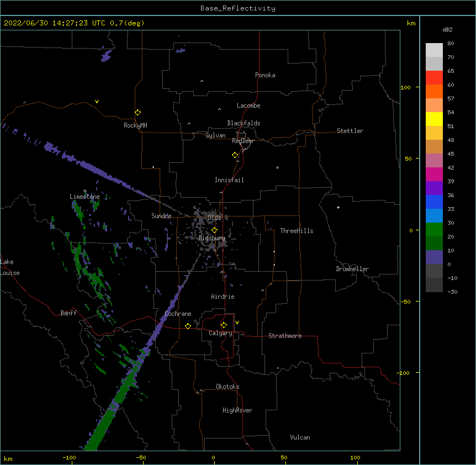Select the caret marker west of Ponoka
Viewport: 476px width, 465px height.
(202, 81)
